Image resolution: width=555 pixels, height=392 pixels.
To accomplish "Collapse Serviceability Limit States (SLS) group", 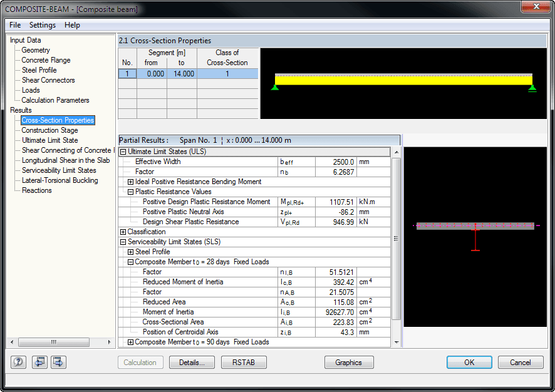I will point(123,242).
